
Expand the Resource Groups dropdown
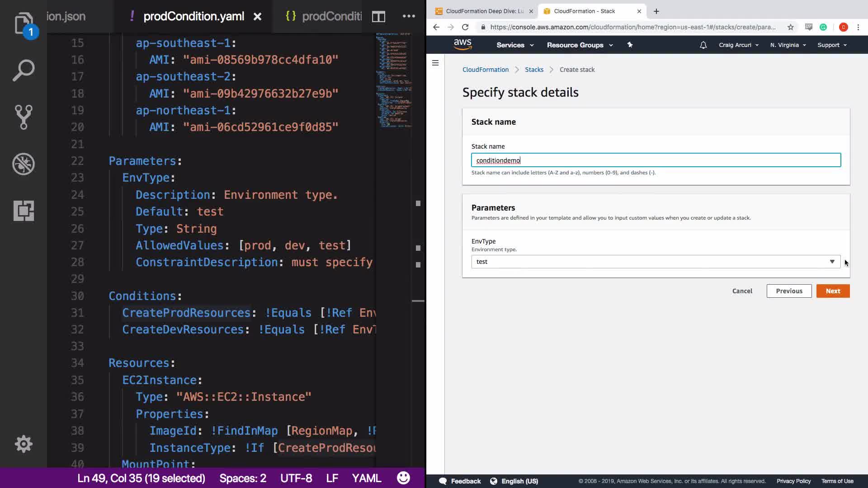tap(580, 45)
